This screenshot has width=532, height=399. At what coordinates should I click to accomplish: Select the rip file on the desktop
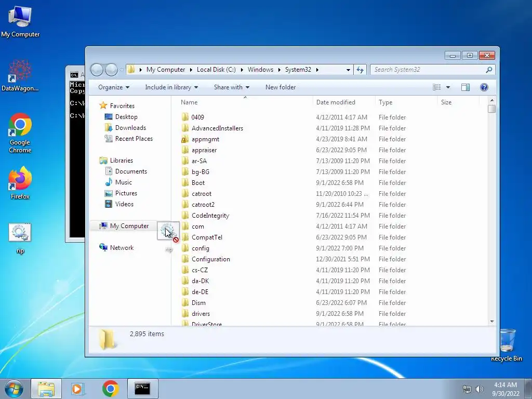point(20,238)
